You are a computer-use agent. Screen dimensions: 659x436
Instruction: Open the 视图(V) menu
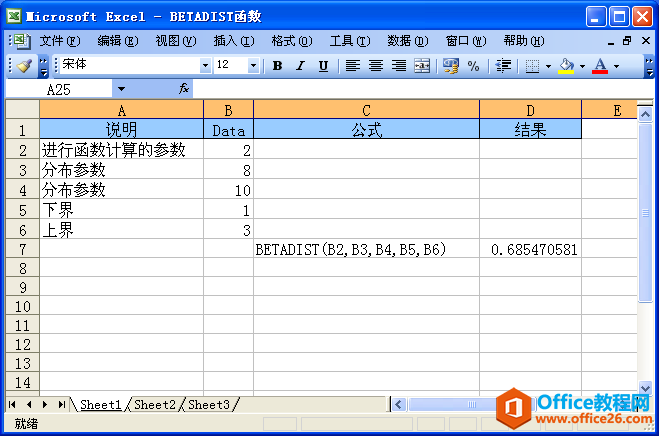tap(176, 41)
